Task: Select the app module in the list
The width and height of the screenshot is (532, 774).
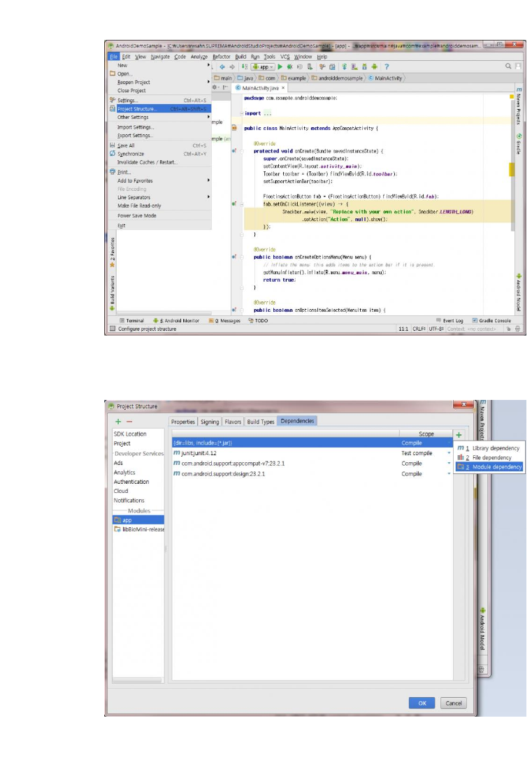Action: [x=138, y=520]
